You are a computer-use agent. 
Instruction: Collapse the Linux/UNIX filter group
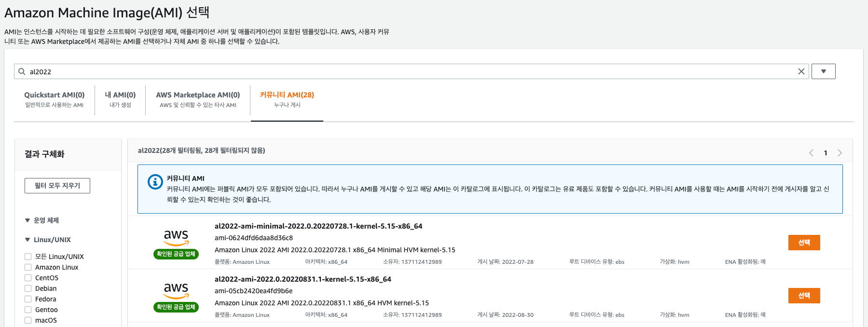tap(28, 240)
